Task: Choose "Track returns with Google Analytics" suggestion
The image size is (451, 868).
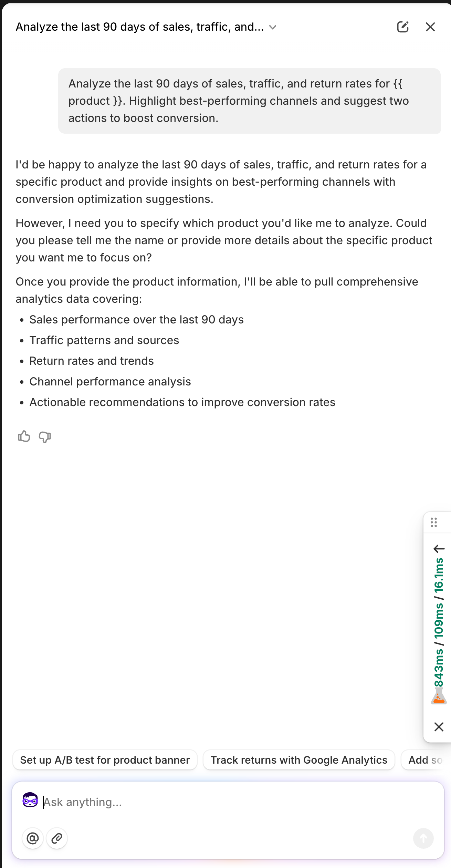Action: point(299,760)
